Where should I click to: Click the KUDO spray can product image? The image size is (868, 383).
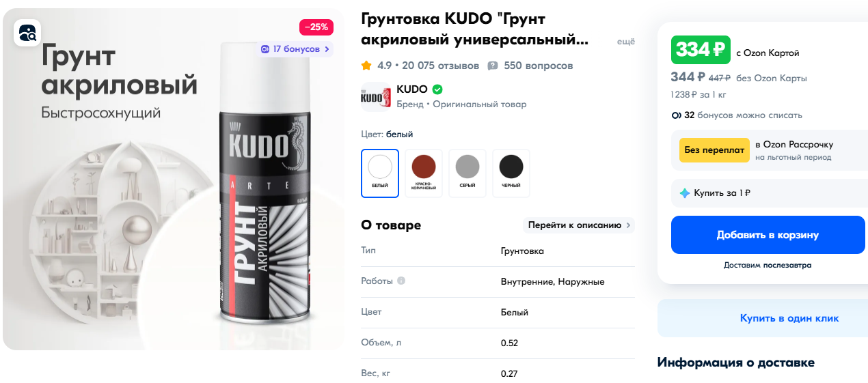265,184
